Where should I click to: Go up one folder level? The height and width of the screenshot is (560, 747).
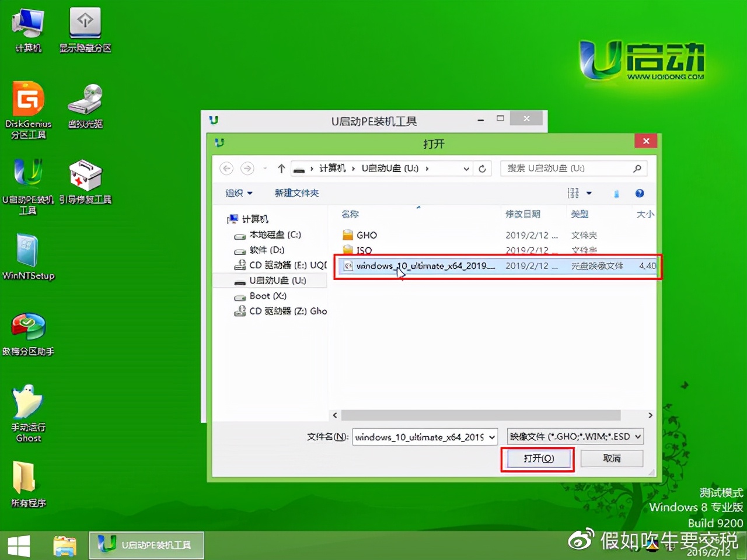pyautogui.click(x=281, y=168)
